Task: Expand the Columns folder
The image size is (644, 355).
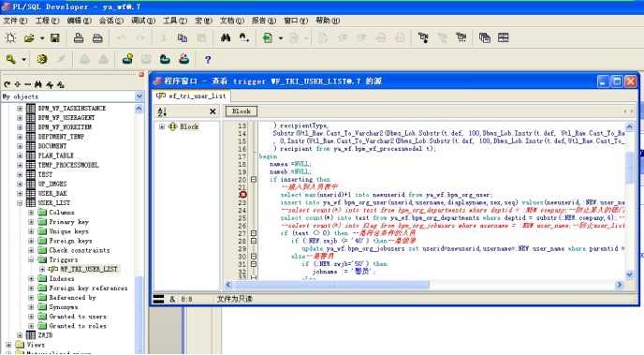Action: [31, 213]
